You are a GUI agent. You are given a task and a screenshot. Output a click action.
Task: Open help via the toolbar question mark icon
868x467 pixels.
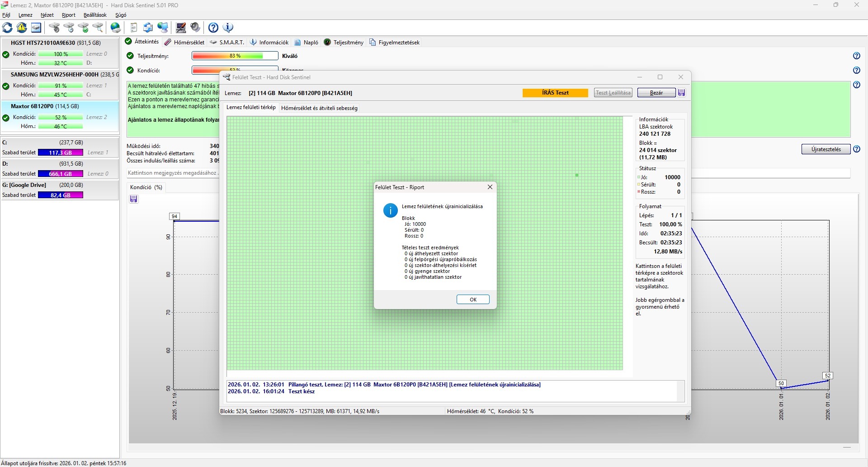(213, 28)
